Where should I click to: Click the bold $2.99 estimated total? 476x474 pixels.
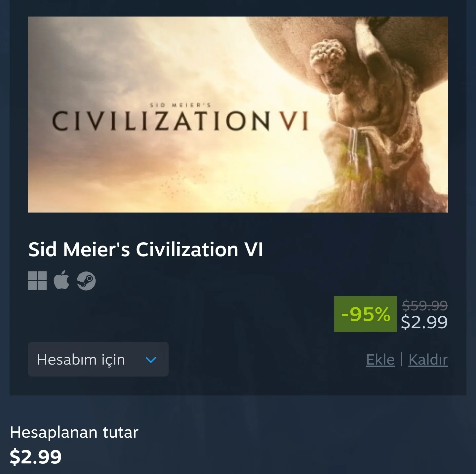36,457
